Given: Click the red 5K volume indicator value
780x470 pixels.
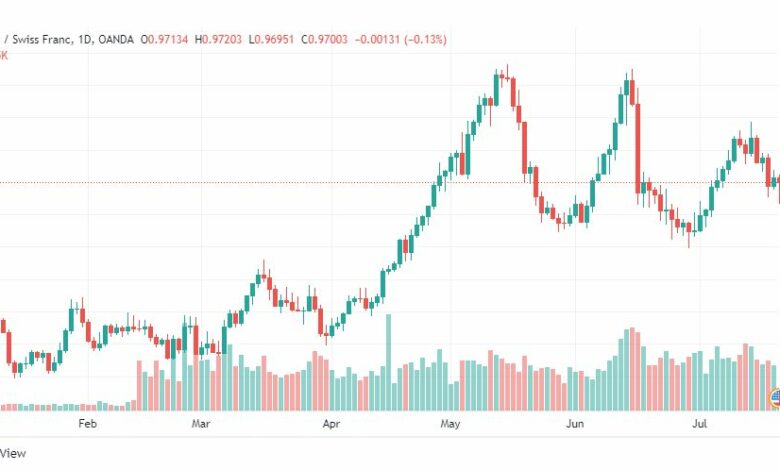Looking at the screenshot, I should click(3, 55).
